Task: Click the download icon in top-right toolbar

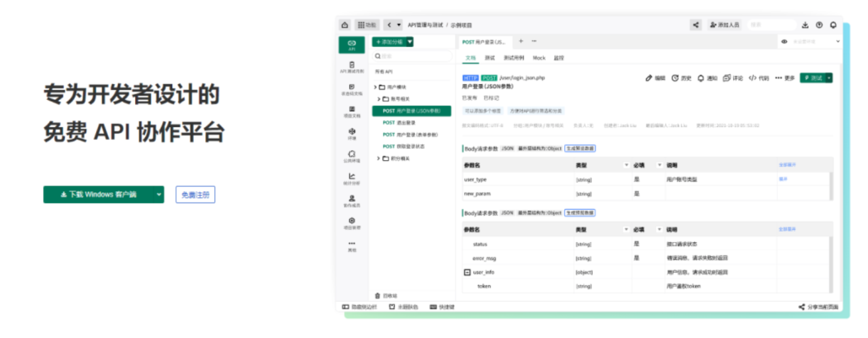Action: click(805, 25)
